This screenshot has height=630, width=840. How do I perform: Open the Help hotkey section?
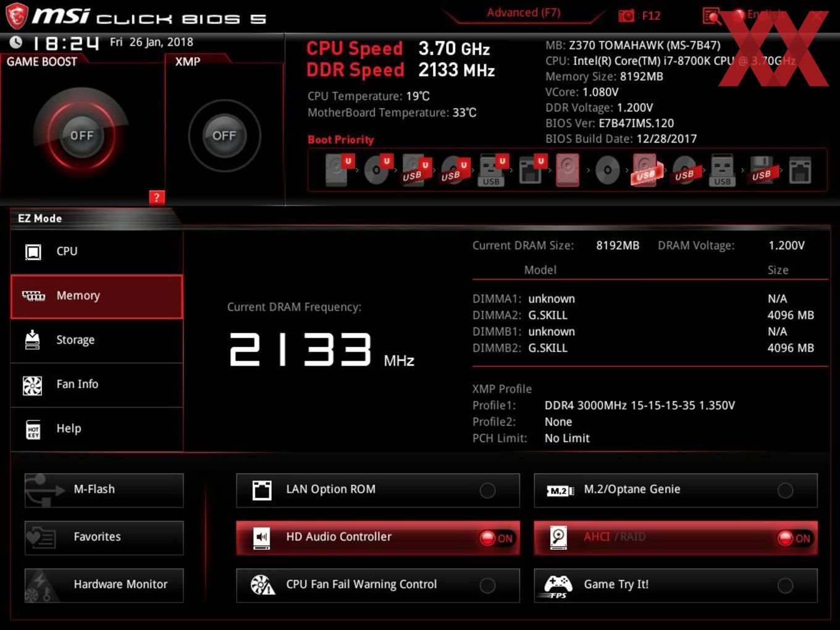click(x=97, y=429)
